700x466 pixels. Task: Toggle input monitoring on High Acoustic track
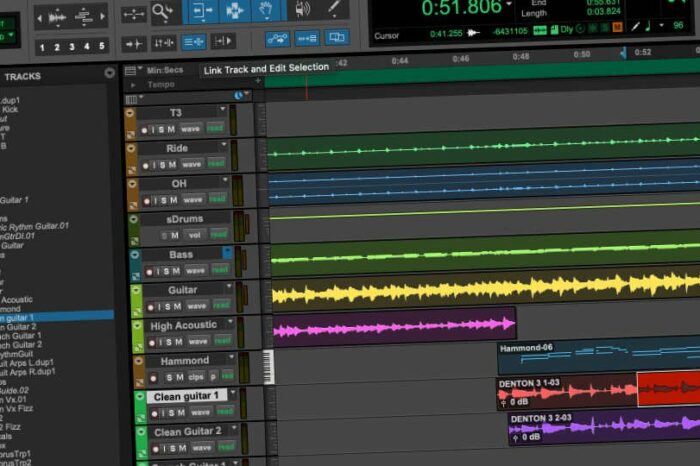coord(160,342)
